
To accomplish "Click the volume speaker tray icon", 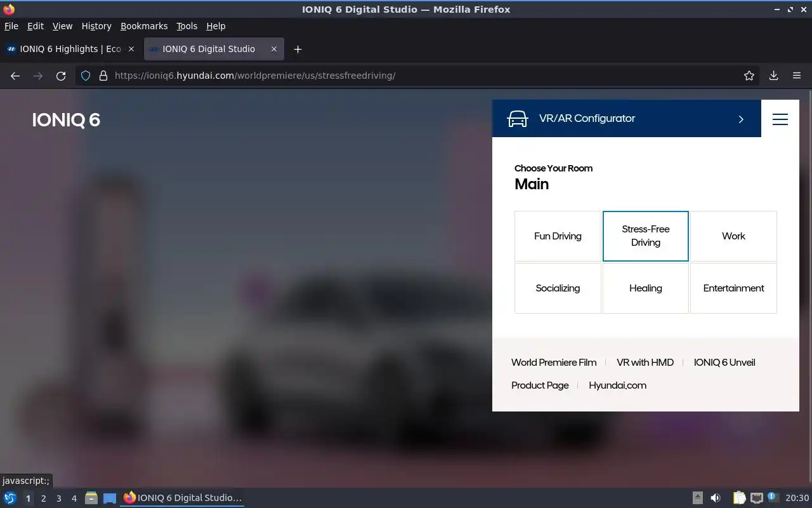I will coord(716,498).
